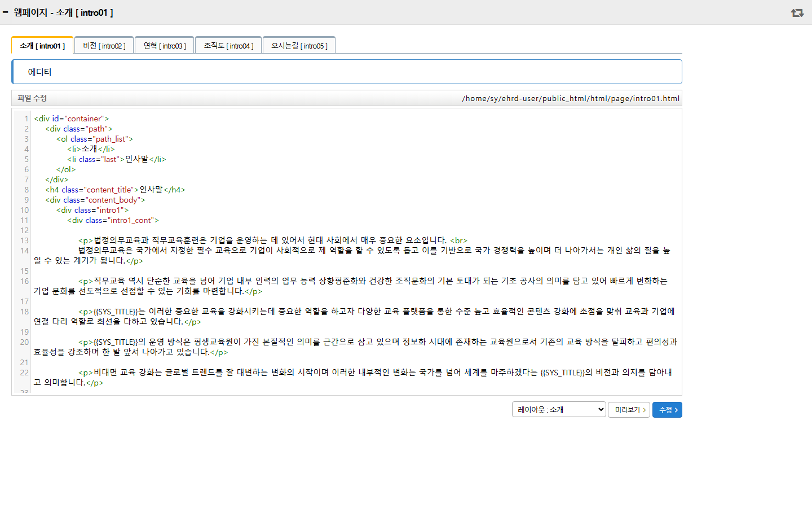Open the 연혁 [ intro03 ] tab
The image size is (812, 508).
[x=165, y=46]
